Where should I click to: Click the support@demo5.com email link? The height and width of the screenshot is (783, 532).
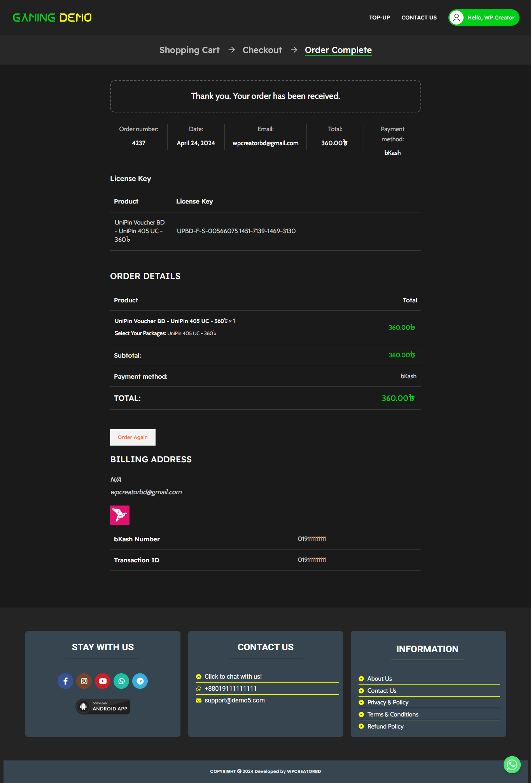[234, 700]
